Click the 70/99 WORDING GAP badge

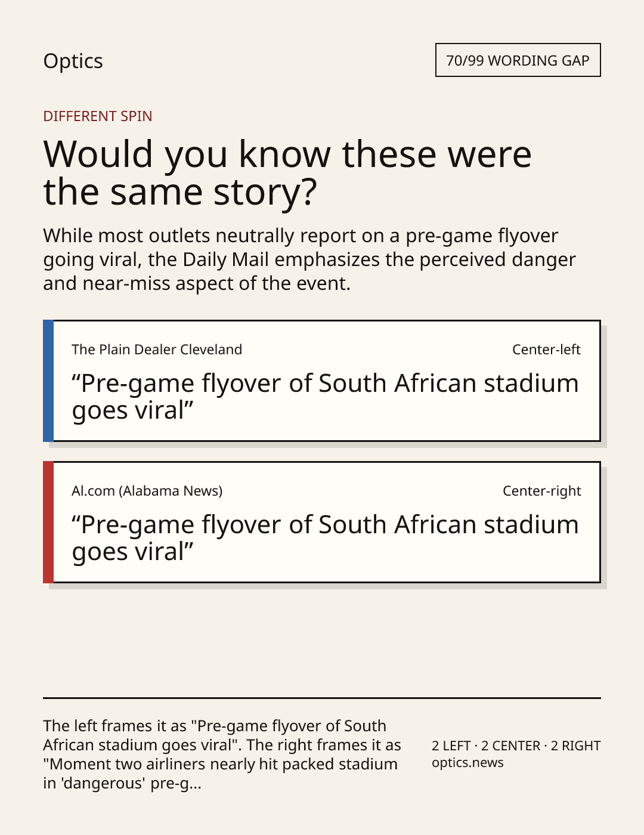(518, 60)
